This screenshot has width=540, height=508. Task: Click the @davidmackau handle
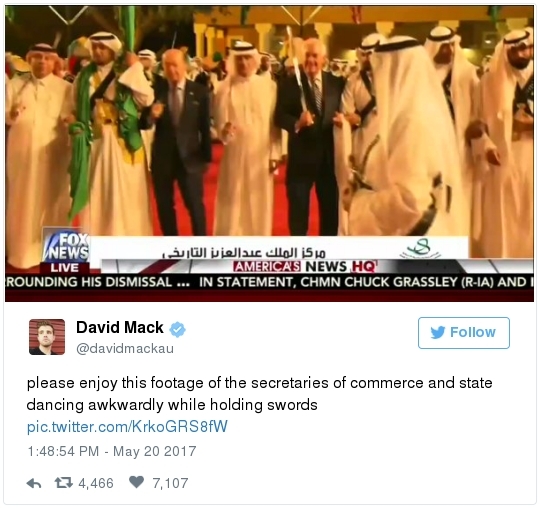pos(125,349)
